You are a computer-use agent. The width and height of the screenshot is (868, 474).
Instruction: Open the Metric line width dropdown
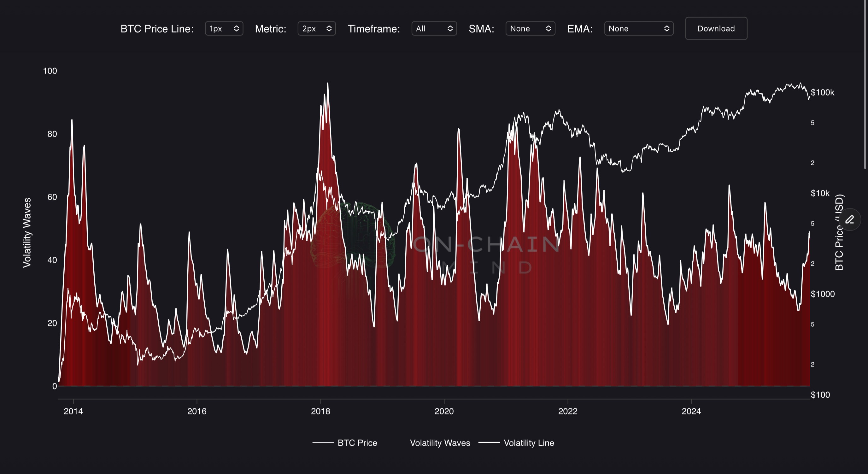coord(316,29)
